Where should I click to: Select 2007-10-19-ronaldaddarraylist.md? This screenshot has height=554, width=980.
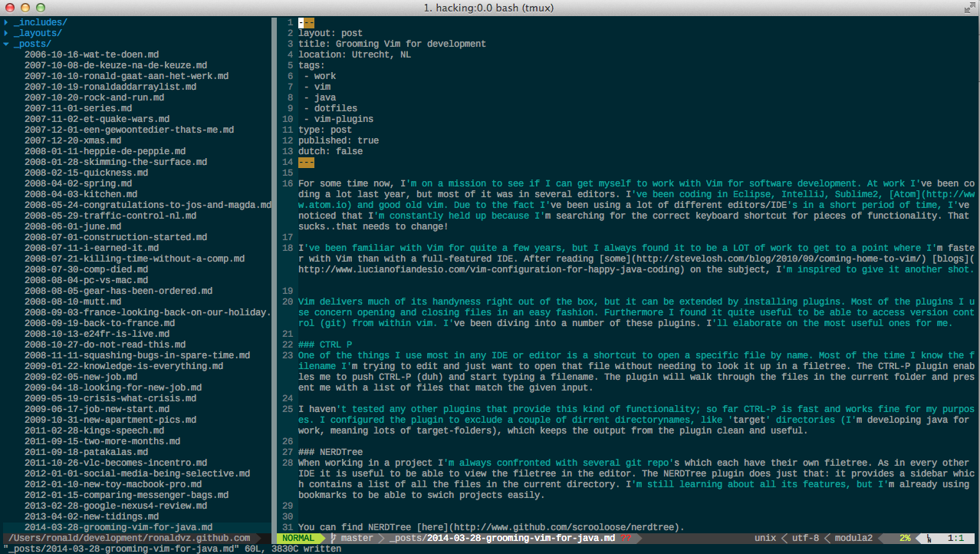pyautogui.click(x=110, y=87)
